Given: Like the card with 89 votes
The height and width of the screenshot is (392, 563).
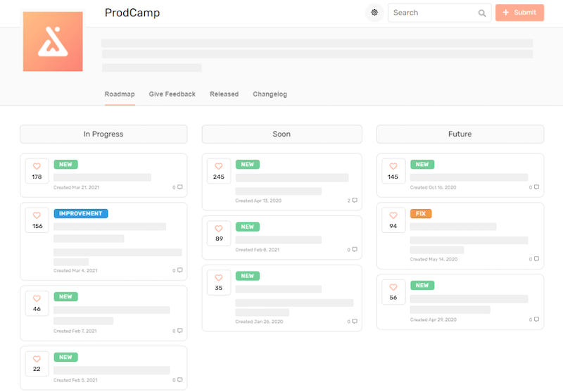Looking at the screenshot, I should pyautogui.click(x=219, y=234).
